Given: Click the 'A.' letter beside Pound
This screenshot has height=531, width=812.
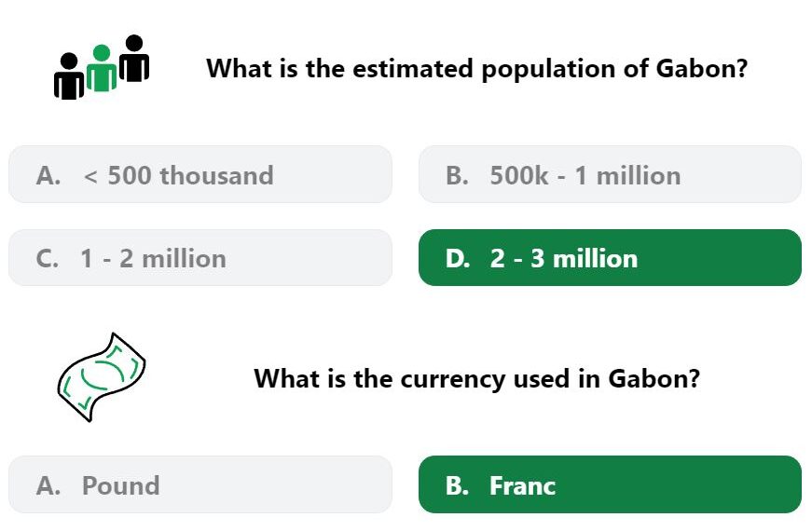Looking at the screenshot, I should [x=48, y=485].
